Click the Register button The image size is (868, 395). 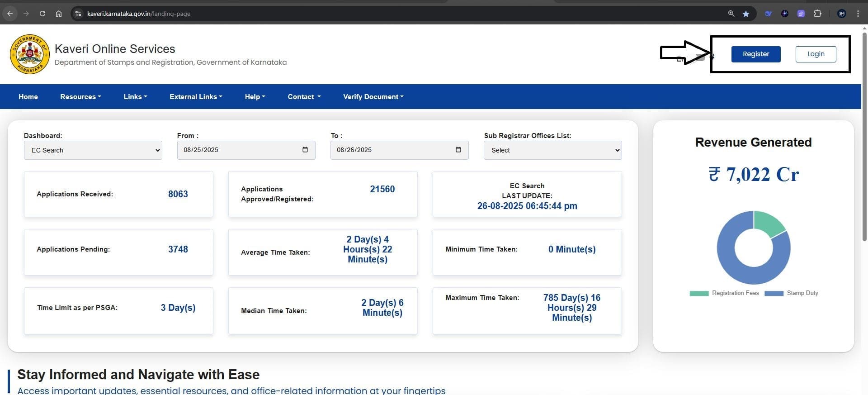pyautogui.click(x=756, y=54)
